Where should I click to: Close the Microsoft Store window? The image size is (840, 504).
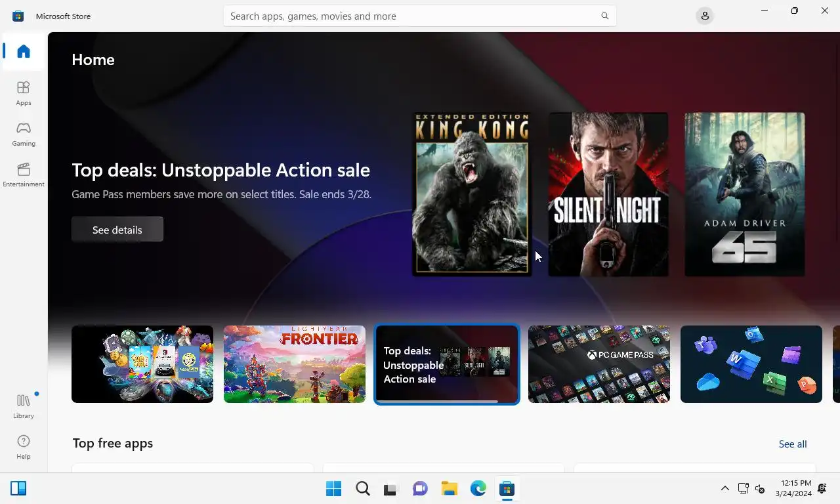click(x=825, y=10)
